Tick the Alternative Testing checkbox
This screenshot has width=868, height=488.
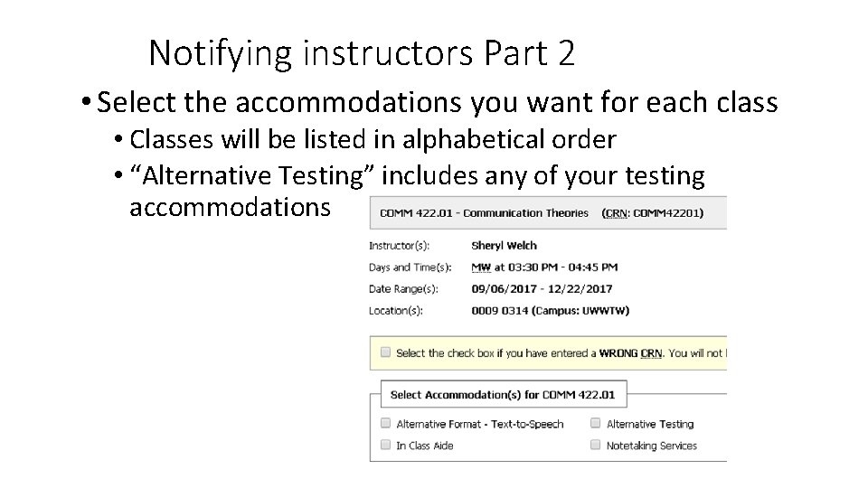coord(595,423)
